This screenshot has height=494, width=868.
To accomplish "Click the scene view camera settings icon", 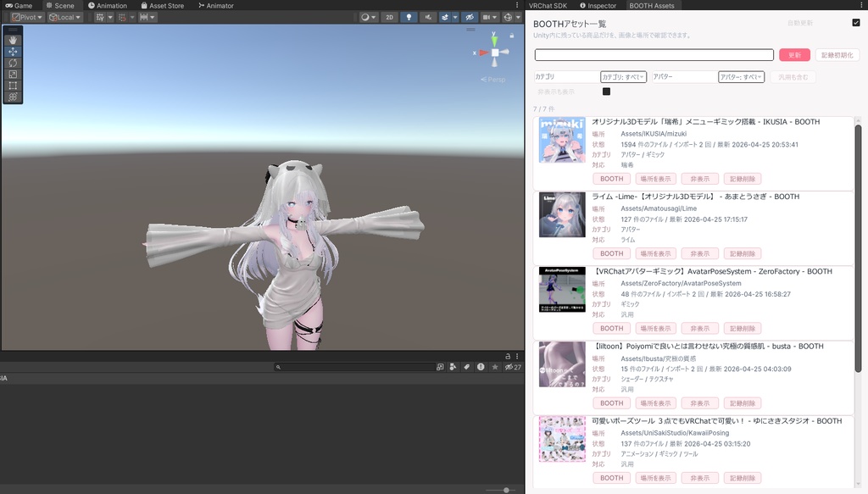I will (x=487, y=16).
